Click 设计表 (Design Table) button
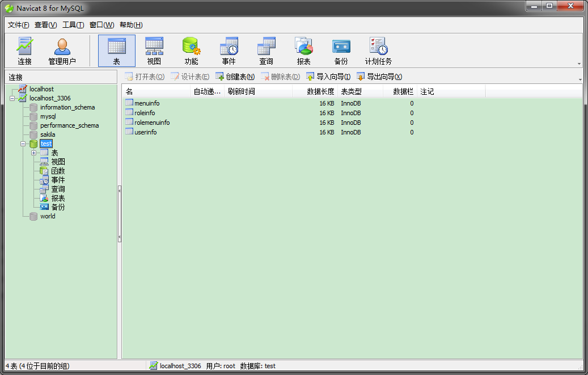The width and height of the screenshot is (588, 375). point(190,77)
